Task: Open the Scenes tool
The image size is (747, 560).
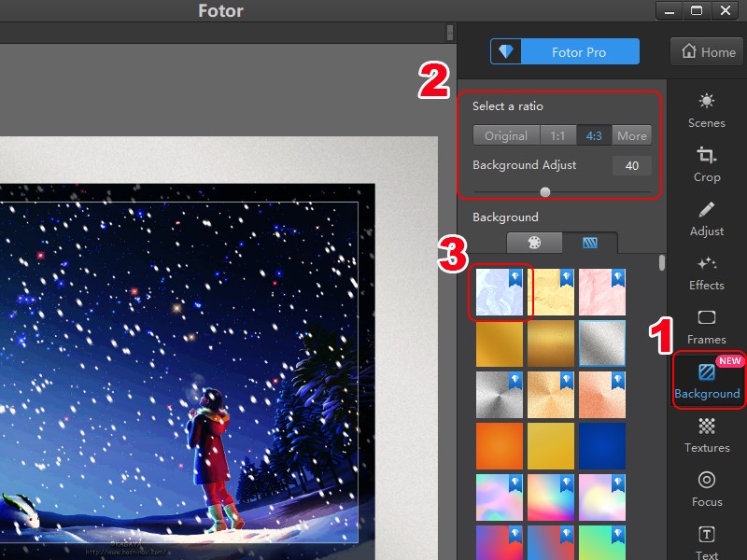Action: pos(707,110)
